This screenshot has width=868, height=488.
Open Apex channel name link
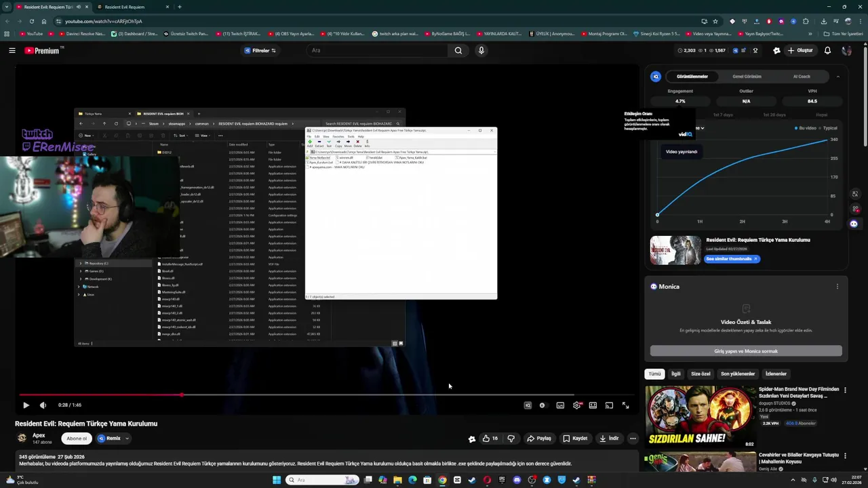click(x=39, y=435)
